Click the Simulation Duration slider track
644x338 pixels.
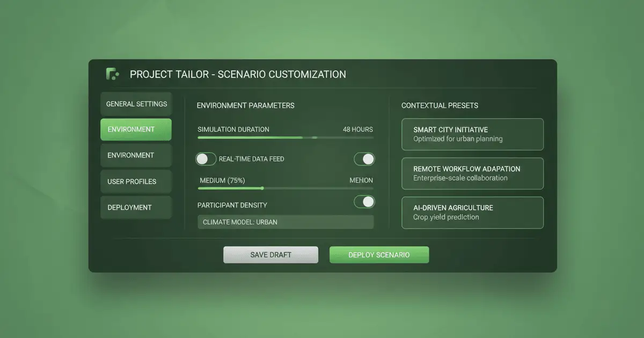click(285, 138)
